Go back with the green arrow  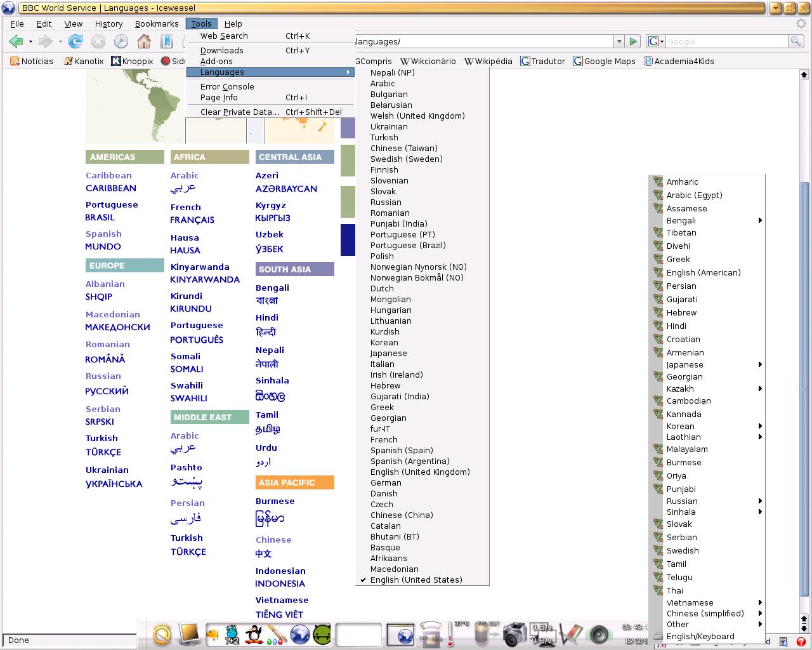tap(16, 42)
